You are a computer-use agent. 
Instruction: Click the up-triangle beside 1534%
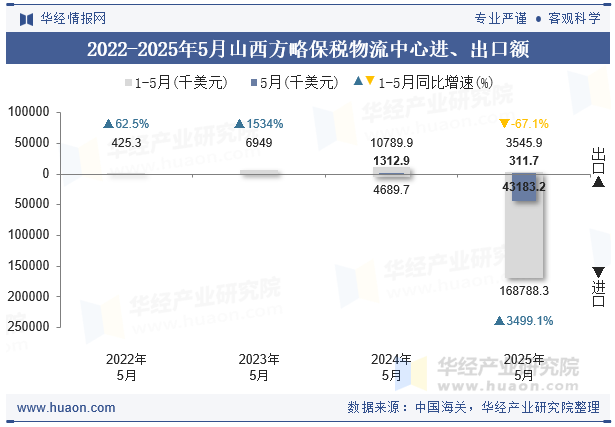[239, 124]
